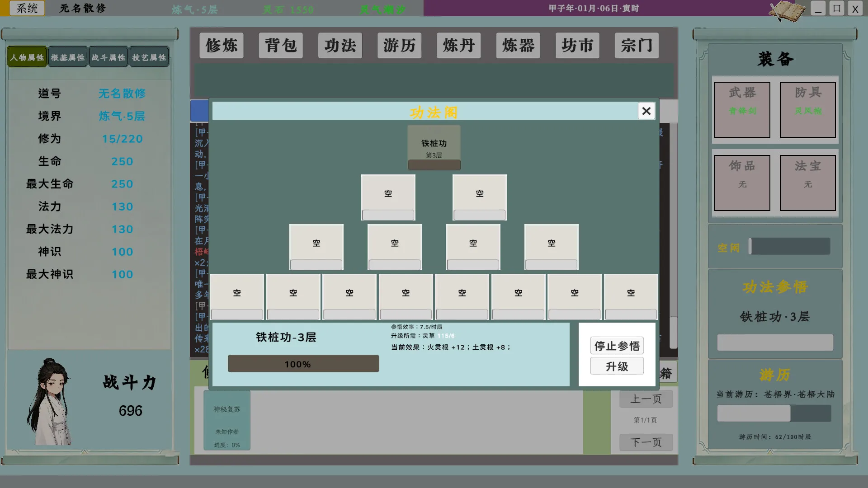This screenshot has width=868, height=488.
Task: Switch to the 人物属性 tab
Action: point(27,57)
